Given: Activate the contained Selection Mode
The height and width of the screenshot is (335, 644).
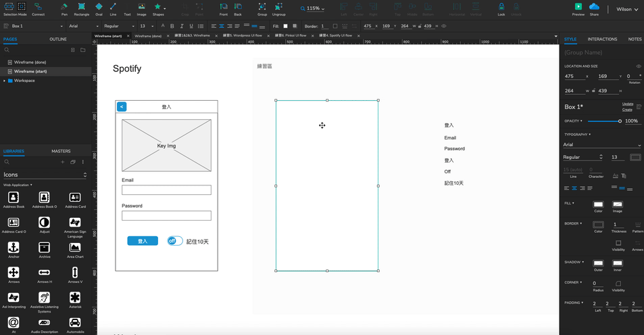Looking at the screenshot, I should click(x=22, y=7).
